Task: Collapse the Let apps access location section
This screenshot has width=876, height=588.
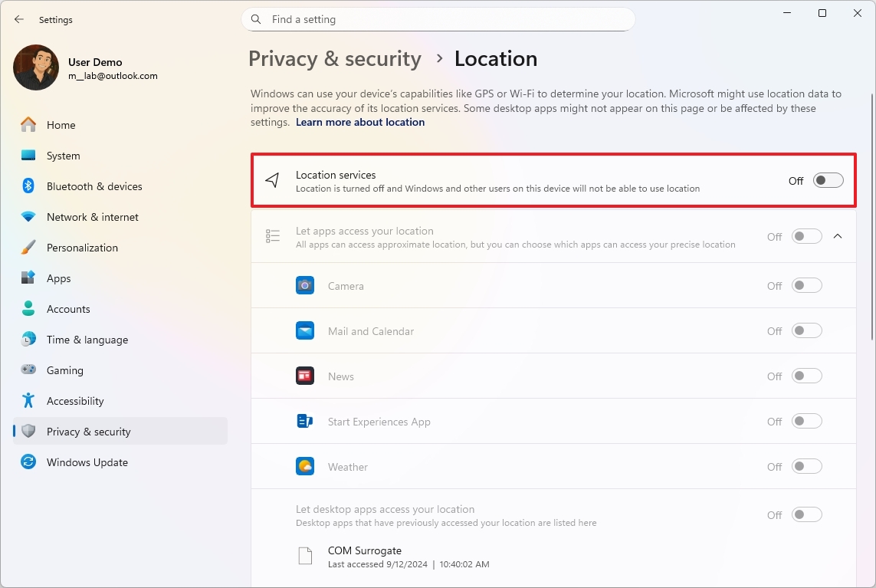Action: [838, 236]
